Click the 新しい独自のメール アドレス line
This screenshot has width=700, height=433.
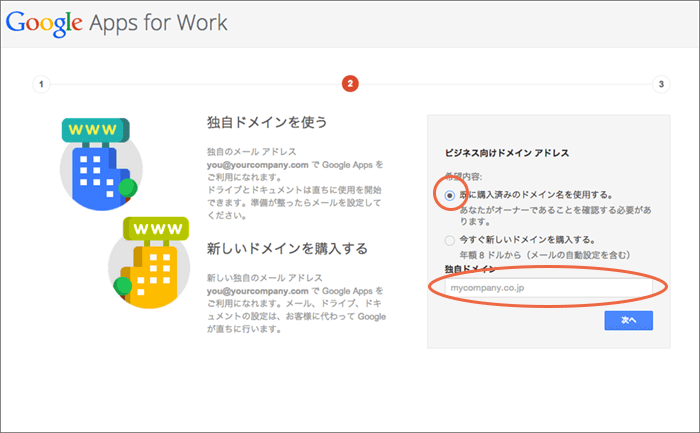264,278
